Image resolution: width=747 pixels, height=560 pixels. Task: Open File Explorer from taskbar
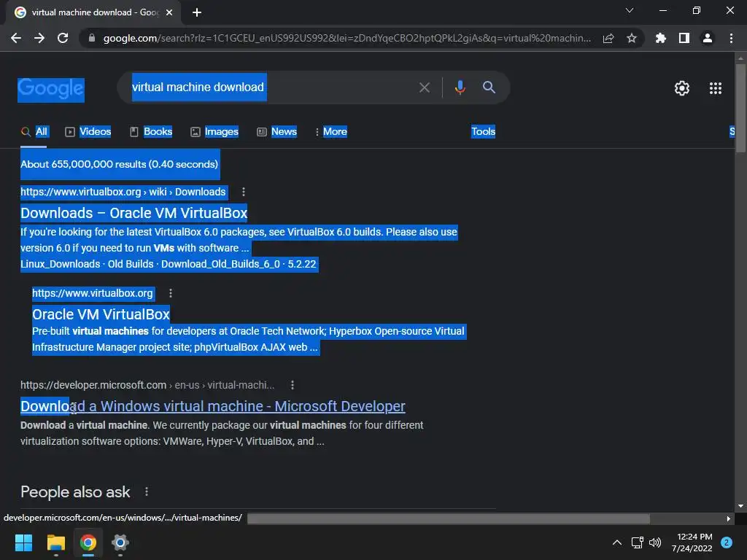[55, 542]
